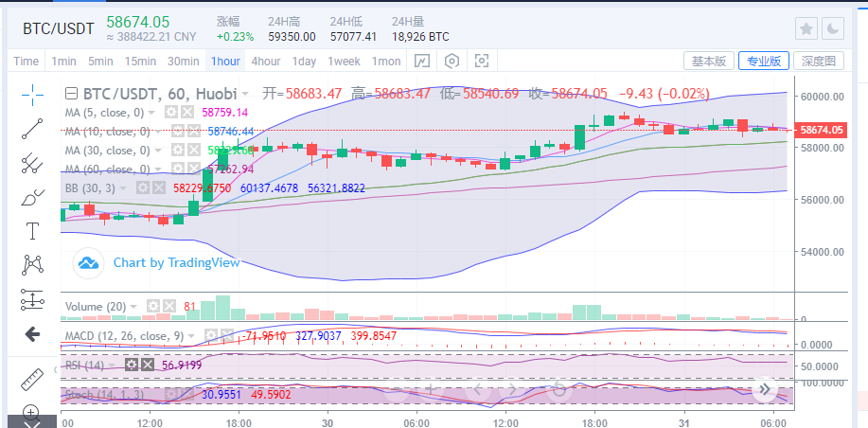Remove the Volume (20) indicator
Image resolution: width=868 pixels, height=428 pixels.
click(x=168, y=306)
